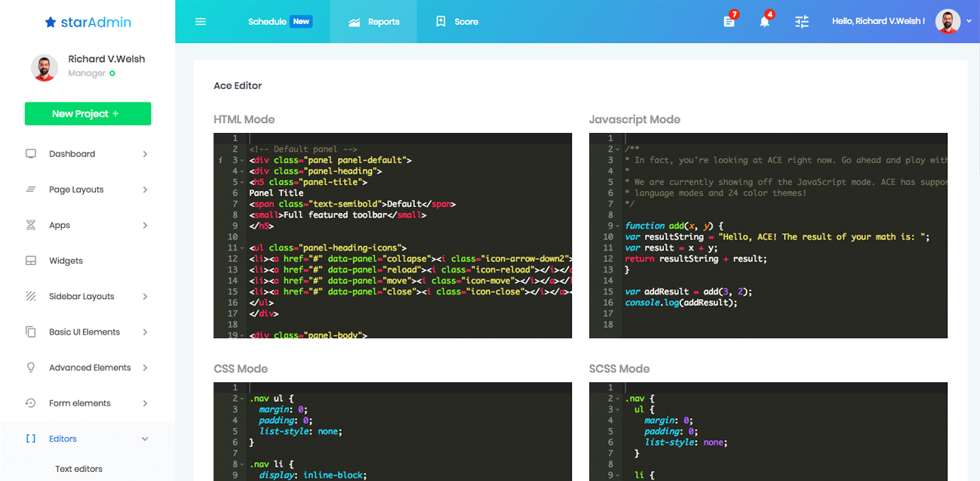The height and width of the screenshot is (481, 980).
Task: Toggle fold arrow on HTML line 3
Action: click(241, 160)
